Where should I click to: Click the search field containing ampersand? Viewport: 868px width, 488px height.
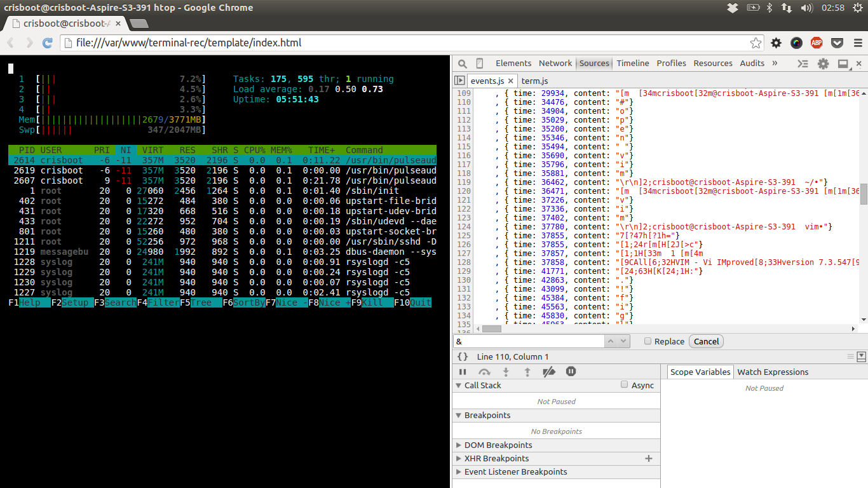(x=529, y=341)
